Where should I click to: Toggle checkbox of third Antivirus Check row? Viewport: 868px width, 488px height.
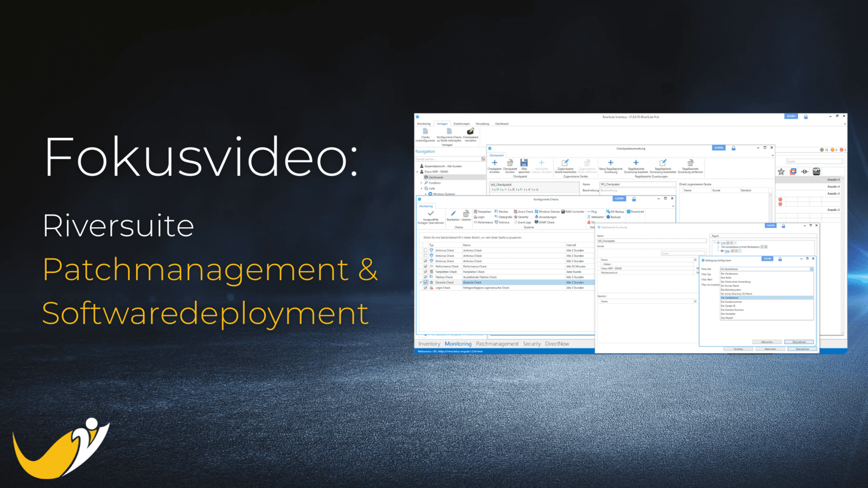[x=425, y=261]
